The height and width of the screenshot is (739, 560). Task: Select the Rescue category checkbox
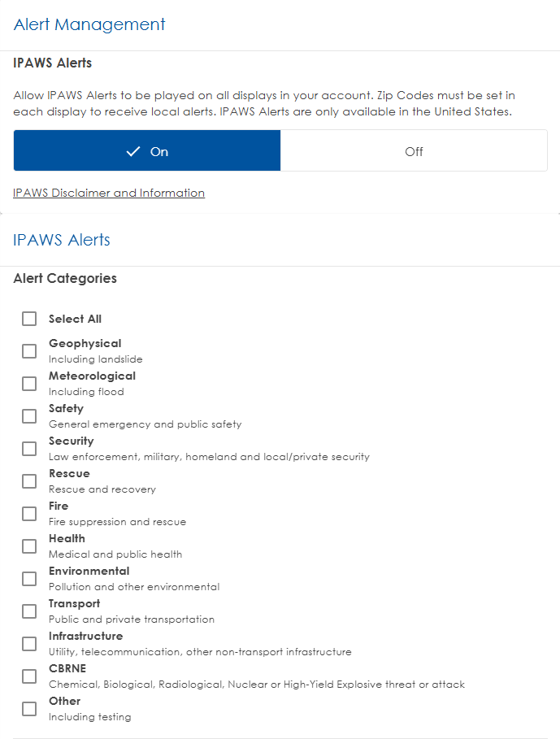coord(29,481)
